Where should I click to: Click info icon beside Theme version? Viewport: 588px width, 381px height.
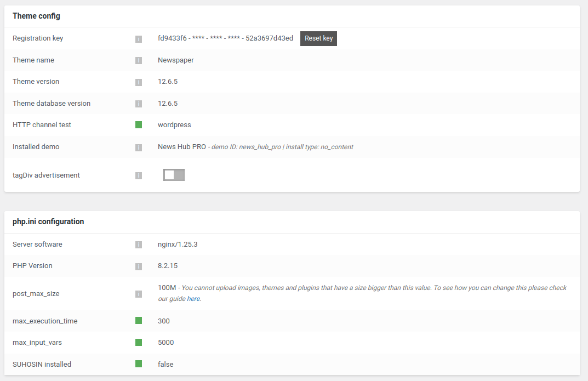[x=139, y=82]
